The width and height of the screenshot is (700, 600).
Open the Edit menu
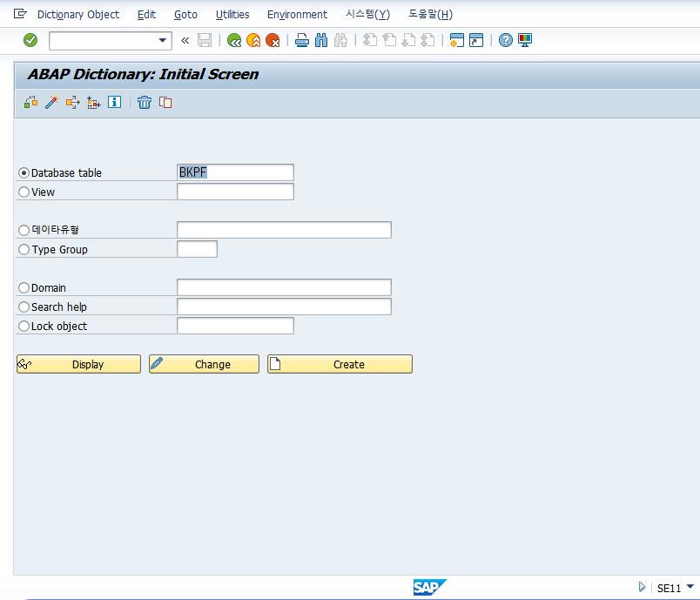[x=146, y=15]
